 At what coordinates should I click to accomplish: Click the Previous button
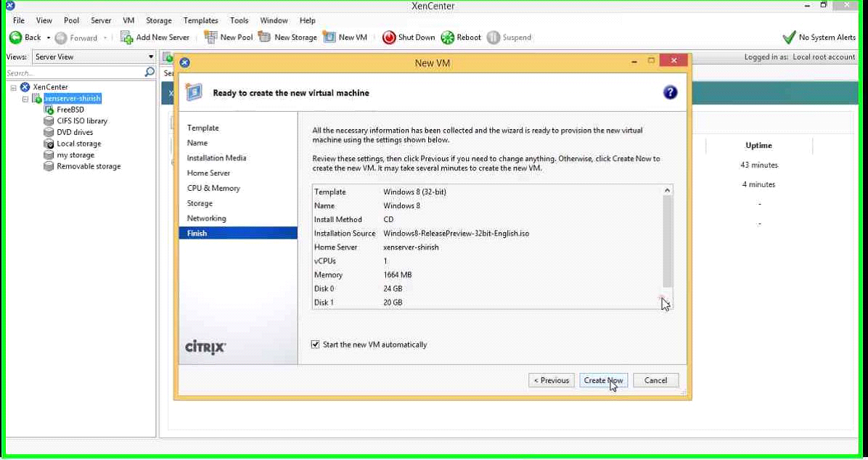coord(552,380)
